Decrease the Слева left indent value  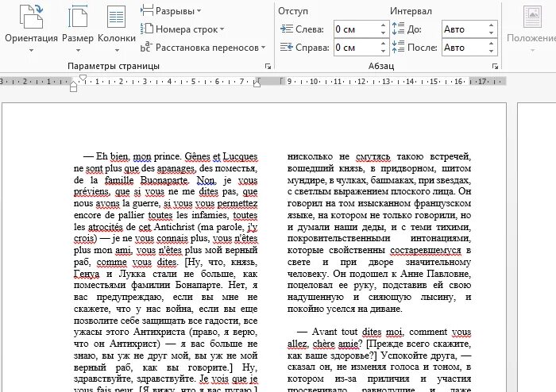[384, 33]
